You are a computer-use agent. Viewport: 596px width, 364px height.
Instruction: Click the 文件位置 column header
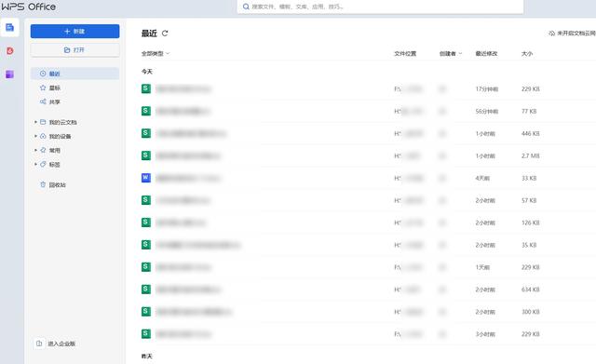coord(405,54)
